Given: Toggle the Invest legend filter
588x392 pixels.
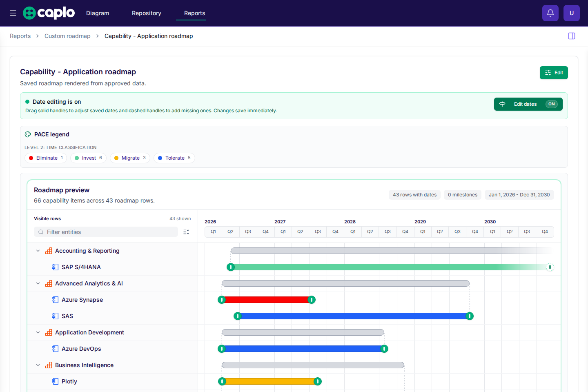Looking at the screenshot, I should [88, 158].
